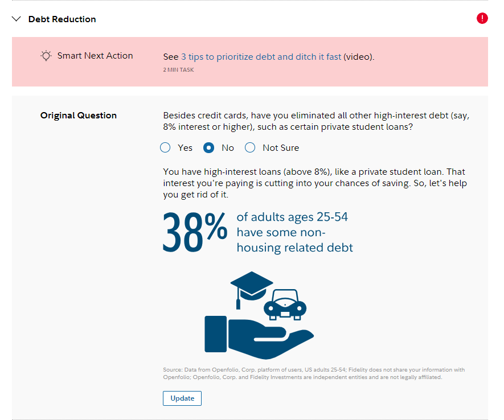Choose the Not Sure radio button
Image resolution: width=504 pixels, height=420 pixels.
point(250,148)
